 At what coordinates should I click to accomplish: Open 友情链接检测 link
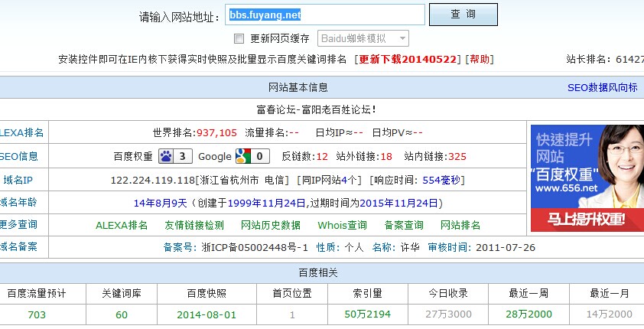[194, 225]
